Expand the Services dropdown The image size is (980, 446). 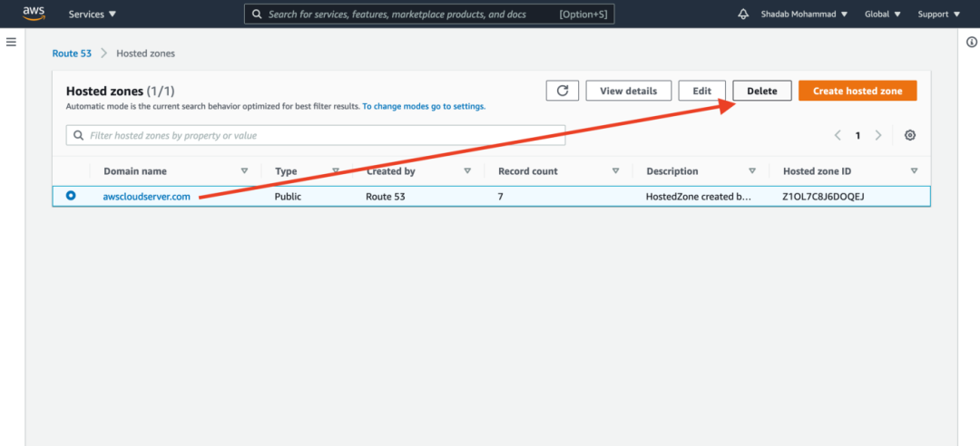(x=93, y=14)
